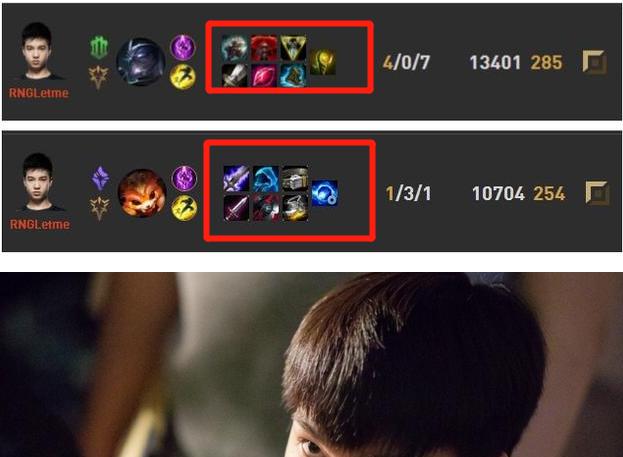
Task: Click the yellow trinket in Shen's items
Action: [x=323, y=62]
